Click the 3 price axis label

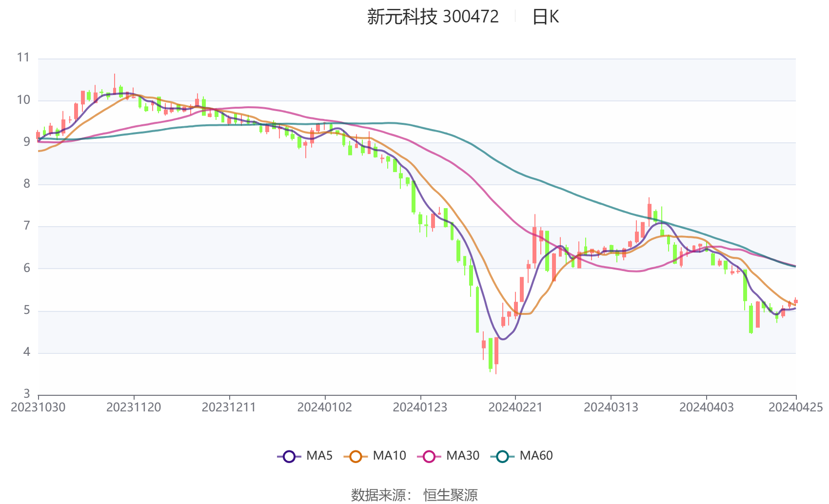point(27,394)
